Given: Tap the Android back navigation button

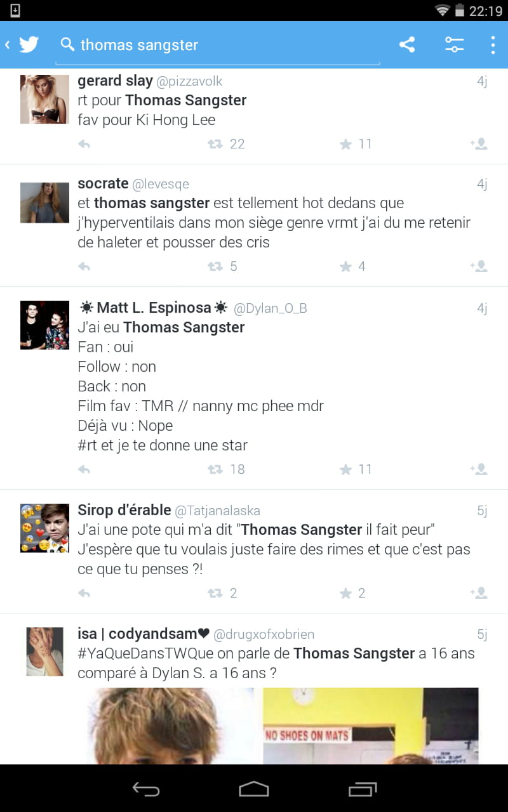Looking at the screenshot, I should coord(145,789).
